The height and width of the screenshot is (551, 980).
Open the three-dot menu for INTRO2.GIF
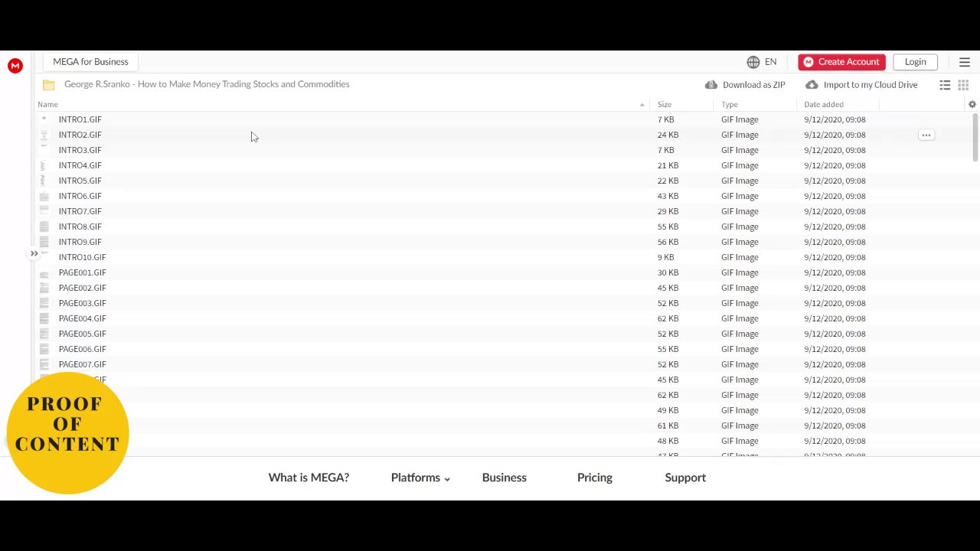[x=926, y=135]
